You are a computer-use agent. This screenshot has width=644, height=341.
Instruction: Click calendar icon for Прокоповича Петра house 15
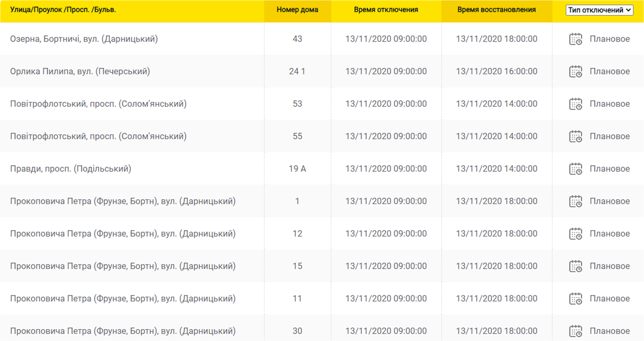click(x=575, y=267)
